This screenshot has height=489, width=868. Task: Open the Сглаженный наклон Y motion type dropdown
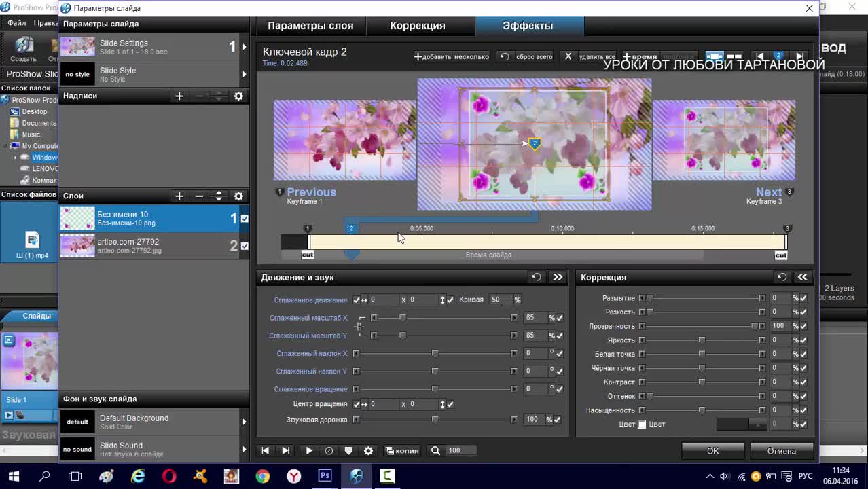pos(312,372)
